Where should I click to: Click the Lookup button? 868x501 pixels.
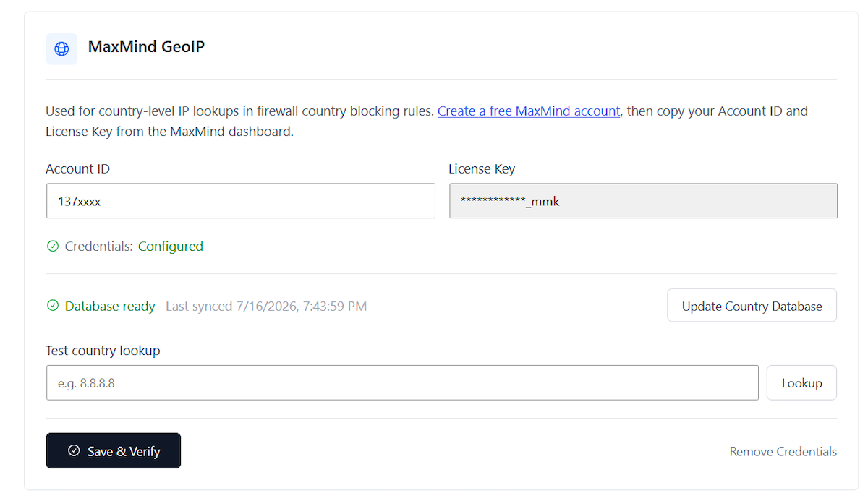click(801, 382)
